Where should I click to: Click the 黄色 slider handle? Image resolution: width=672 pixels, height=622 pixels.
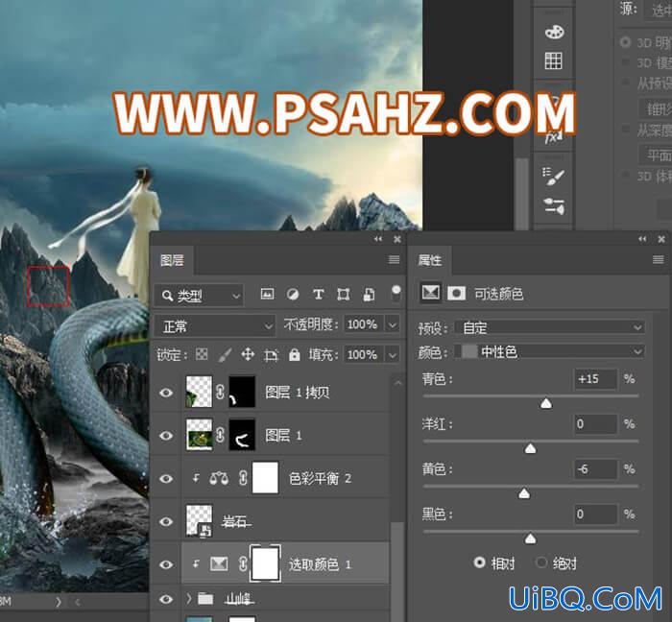click(x=524, y=493)
